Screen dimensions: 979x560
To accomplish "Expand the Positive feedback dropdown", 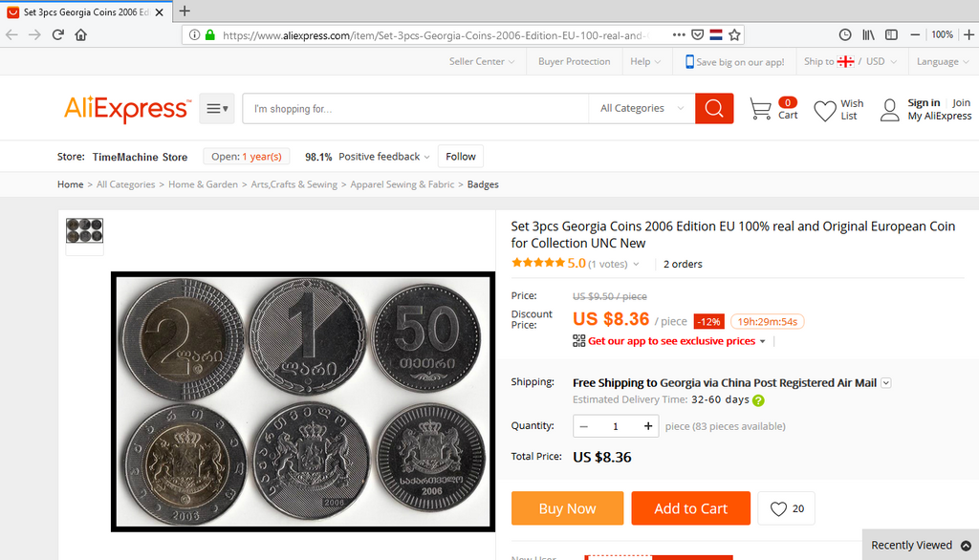I will click(x=384, y=157).
